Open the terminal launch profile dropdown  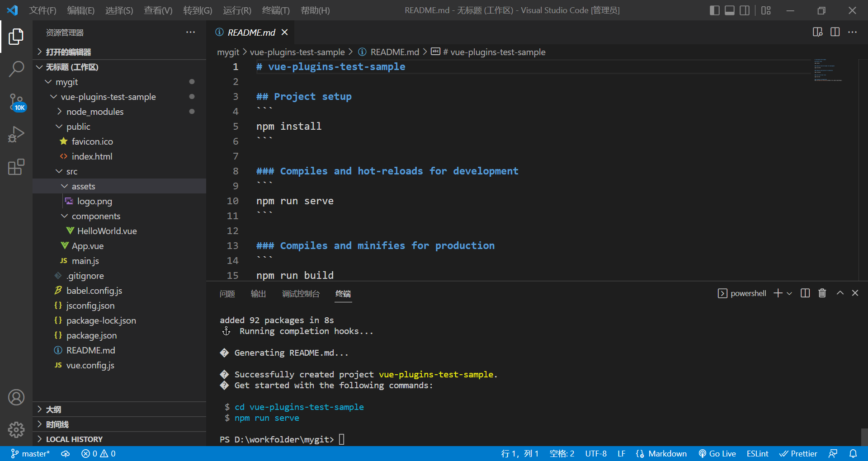point(789,293)
